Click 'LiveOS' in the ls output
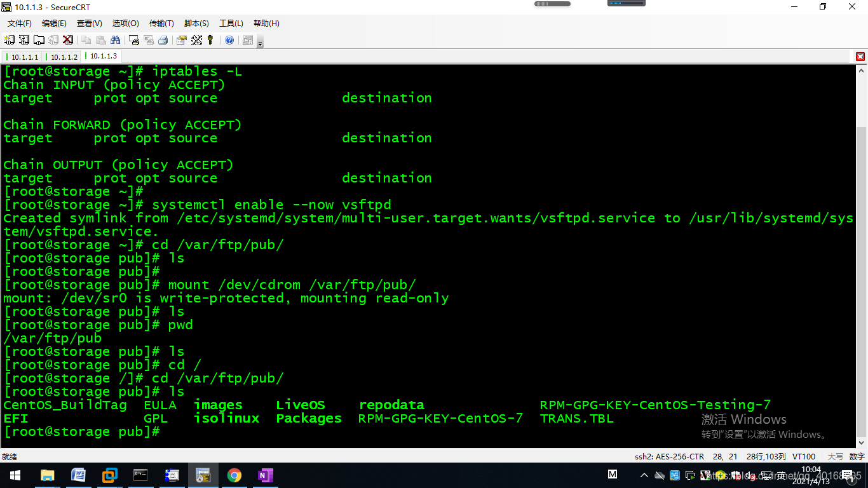 (301, 405)
